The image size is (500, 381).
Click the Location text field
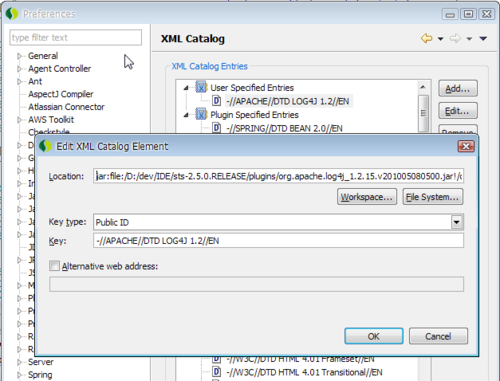pyautogui.click(x=278, y=176)
